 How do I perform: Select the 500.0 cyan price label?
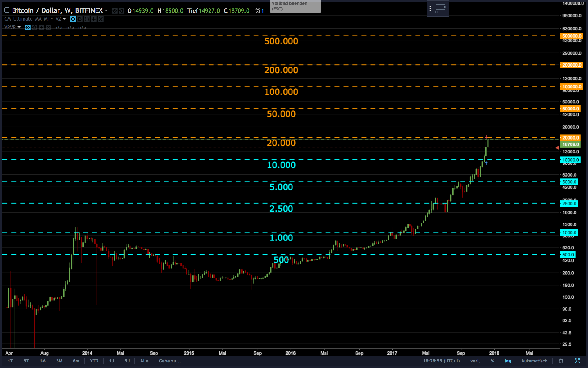point(568,255)
